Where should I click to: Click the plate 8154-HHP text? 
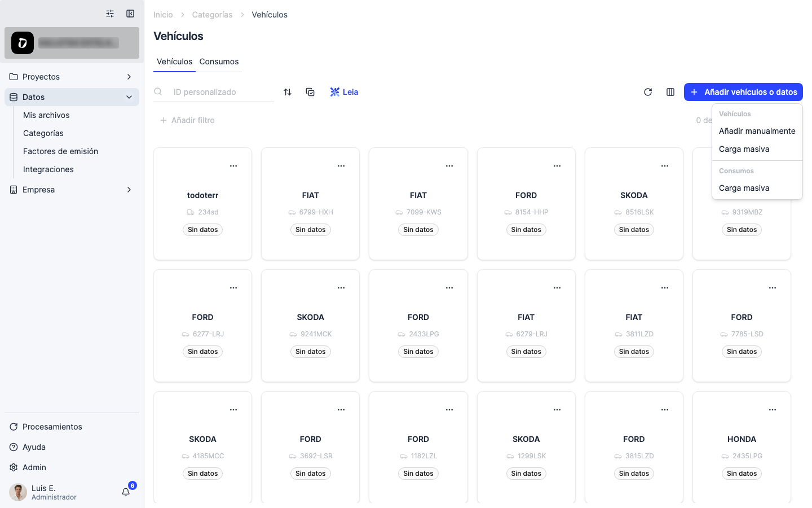pyautogui.click(x=532, y=212)
